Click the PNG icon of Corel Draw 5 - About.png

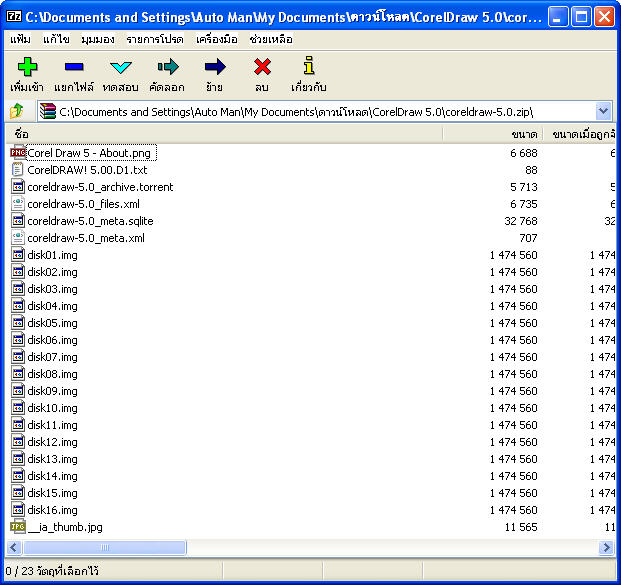click(18, 152)
